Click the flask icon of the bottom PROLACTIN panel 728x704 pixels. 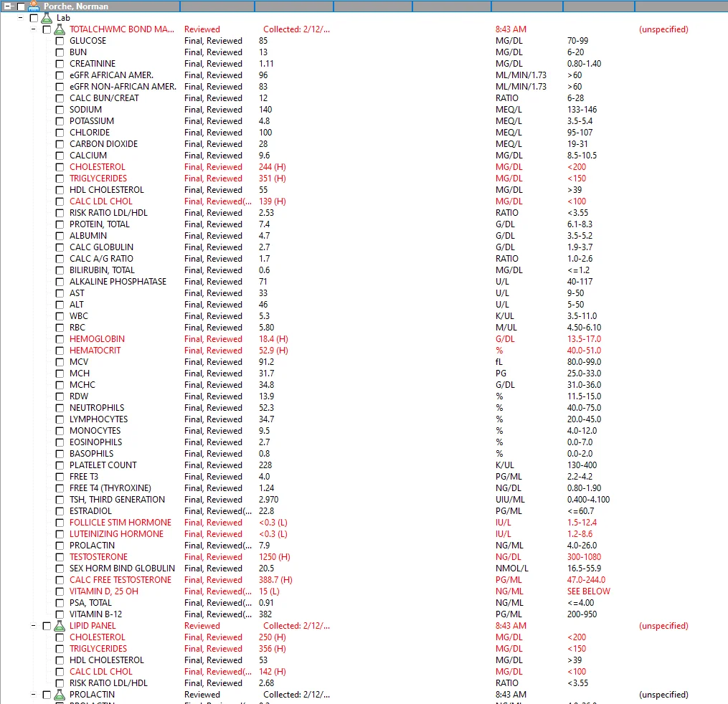[60, 695]
